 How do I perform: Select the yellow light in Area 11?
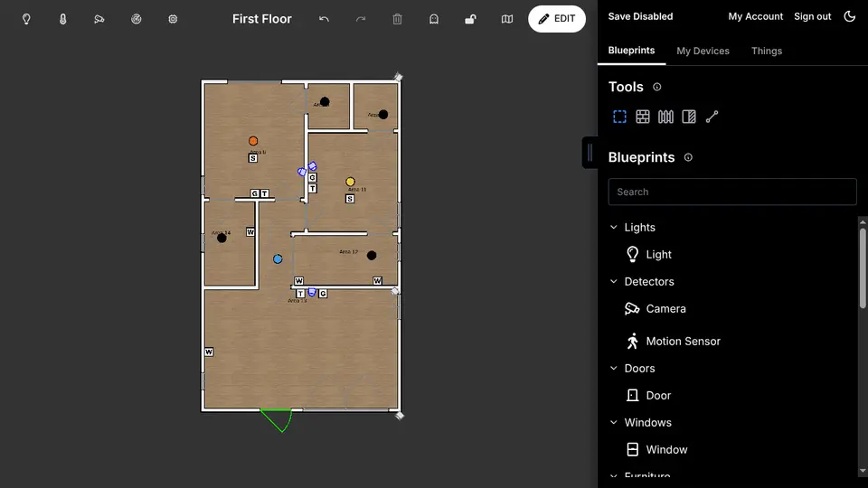(x=351, y=182)
